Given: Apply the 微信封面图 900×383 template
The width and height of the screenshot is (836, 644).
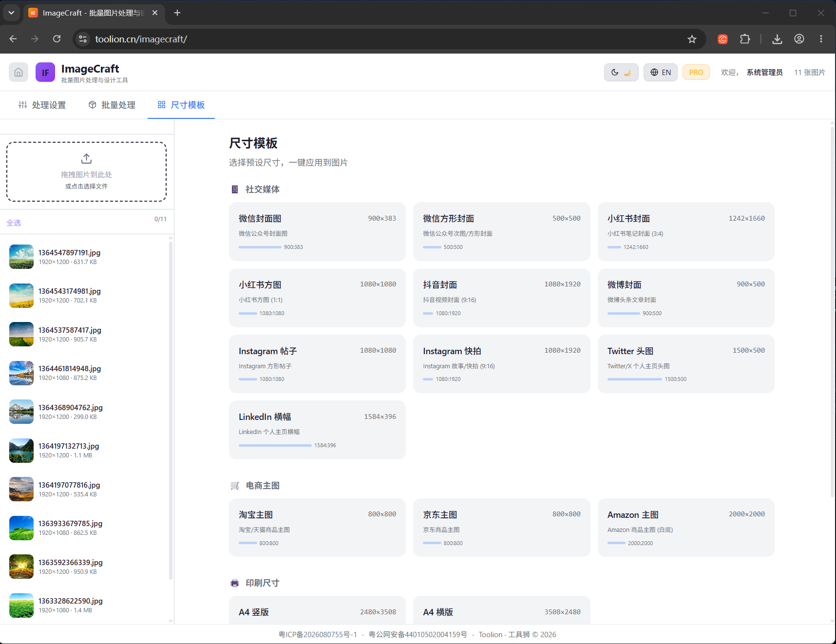Looking at the screenshot, I should [x=317, y=231].
